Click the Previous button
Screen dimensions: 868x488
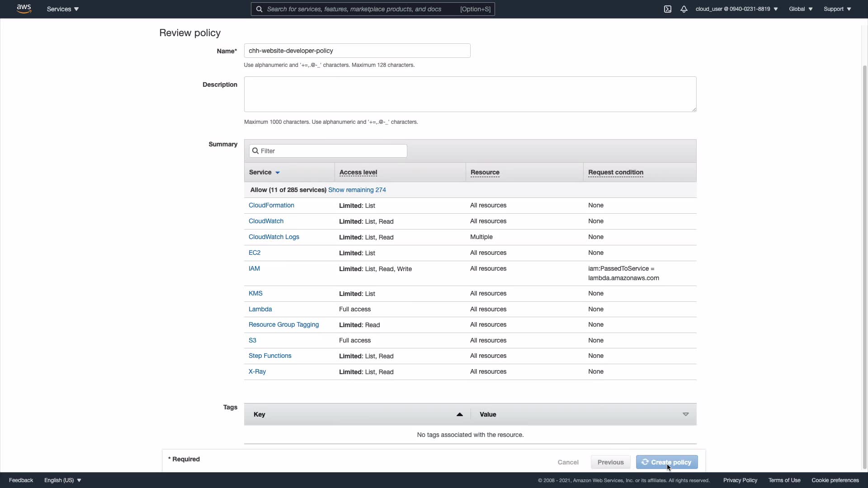pos(610,462)
